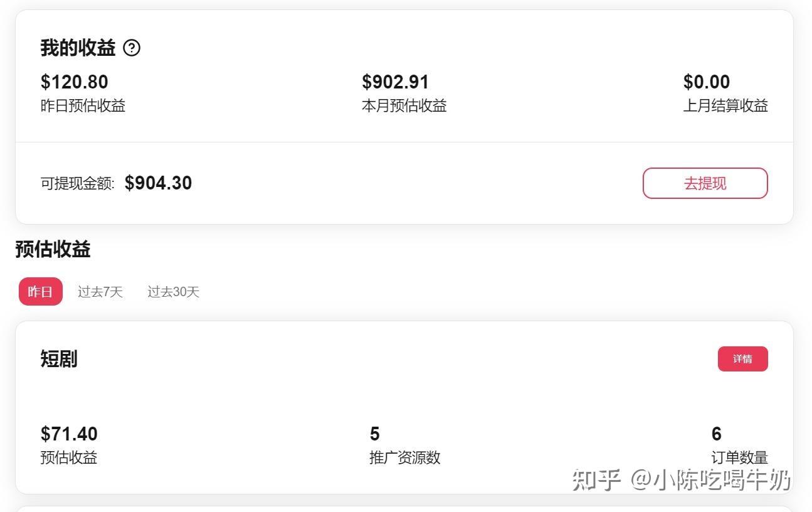Click the 我的收益 card title
Image resolution: width=812 pixels, height=512 pixels.
76,46
